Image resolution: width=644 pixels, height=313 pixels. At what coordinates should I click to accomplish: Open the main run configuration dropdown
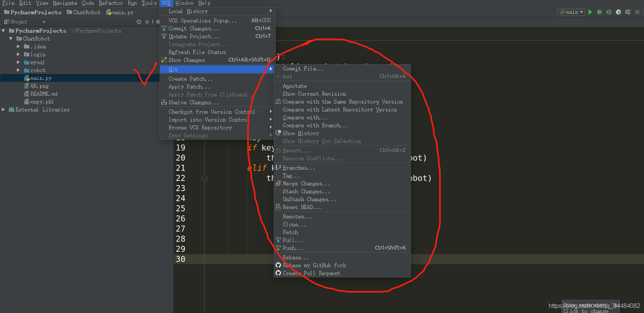pos(571,12)
